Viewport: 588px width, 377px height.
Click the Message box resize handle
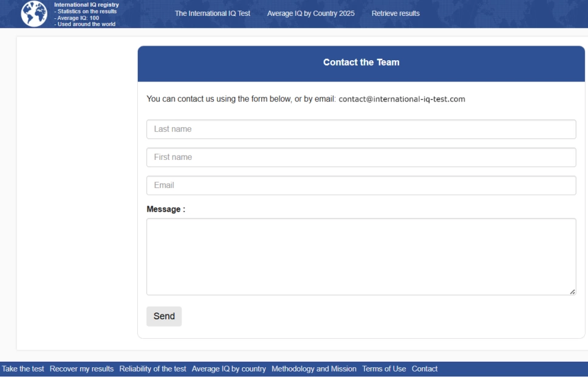572,292
